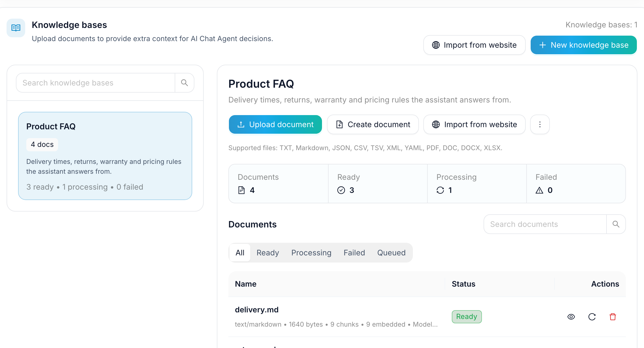Screen dimensions: 644x348
Task: Switch to the Processing filter tab
Action: point(311,253)
